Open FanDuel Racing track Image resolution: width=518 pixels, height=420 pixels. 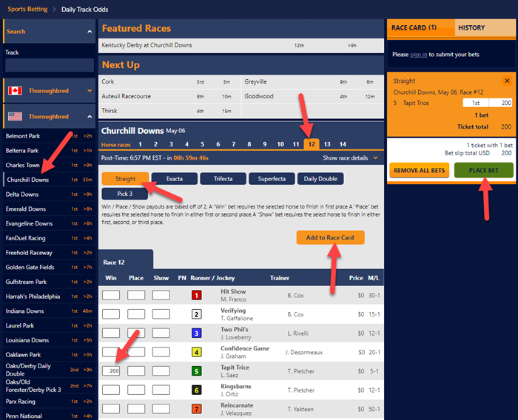(x=49, y=238)
